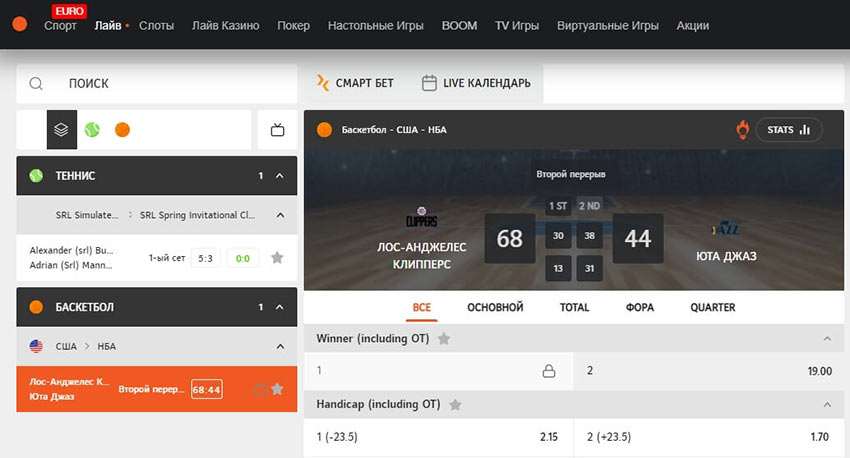Favorite the Clippers–Jazz match star
The image size is (850, 458).
(277, 389)
